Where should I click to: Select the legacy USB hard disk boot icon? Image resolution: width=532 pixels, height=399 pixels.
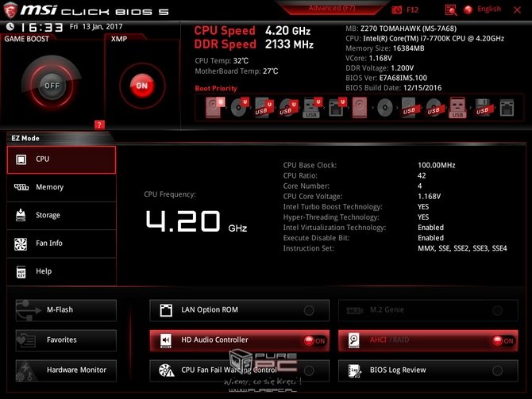point(410,107)
